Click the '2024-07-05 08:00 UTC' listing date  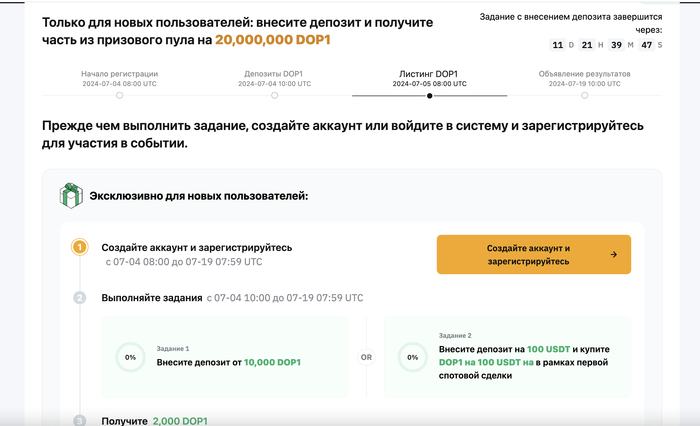click(429, 84)
